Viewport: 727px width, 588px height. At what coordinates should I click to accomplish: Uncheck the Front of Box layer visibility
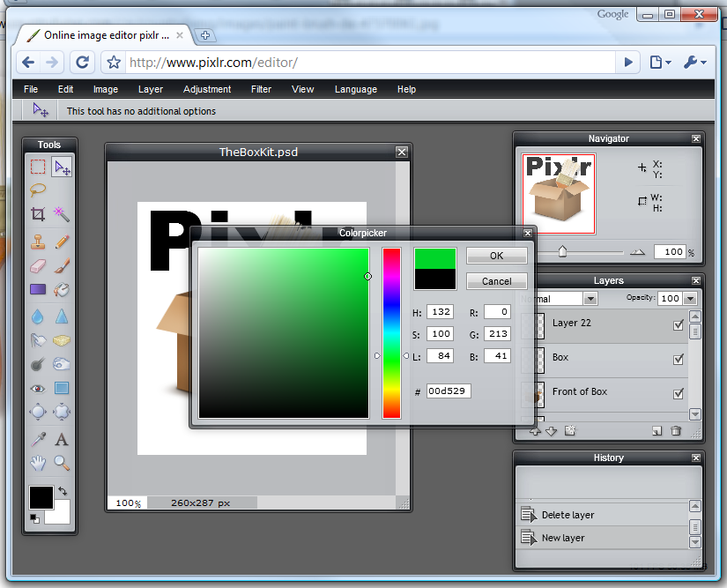click(x=678, y=393)
